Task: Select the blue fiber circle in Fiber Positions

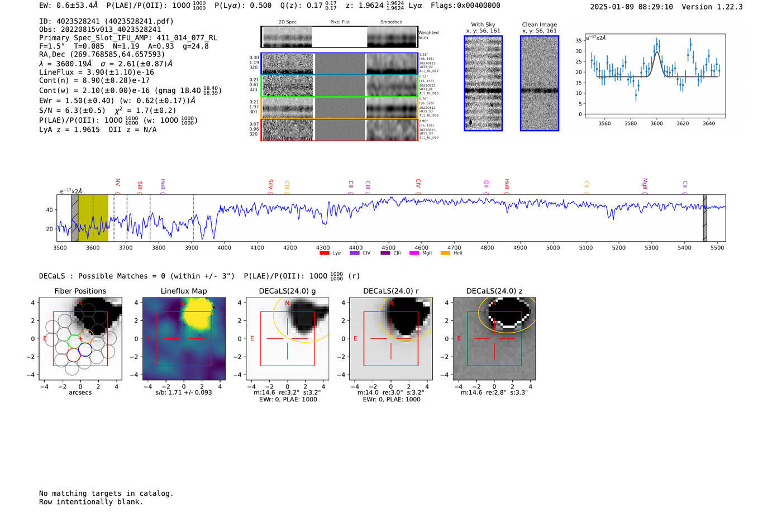Action: (x=85, y=349)
